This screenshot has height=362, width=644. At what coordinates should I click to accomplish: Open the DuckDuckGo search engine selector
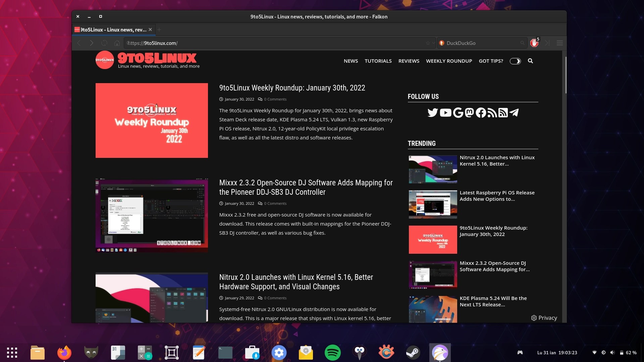pyautogui.click(x=442, y=43)
